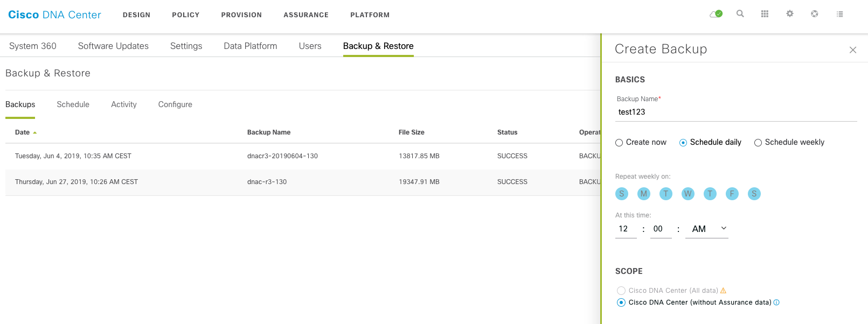Viewport: 868px width, 324px height.
Task: Switch to Software Updates tab
Action: tap(113, 46)
